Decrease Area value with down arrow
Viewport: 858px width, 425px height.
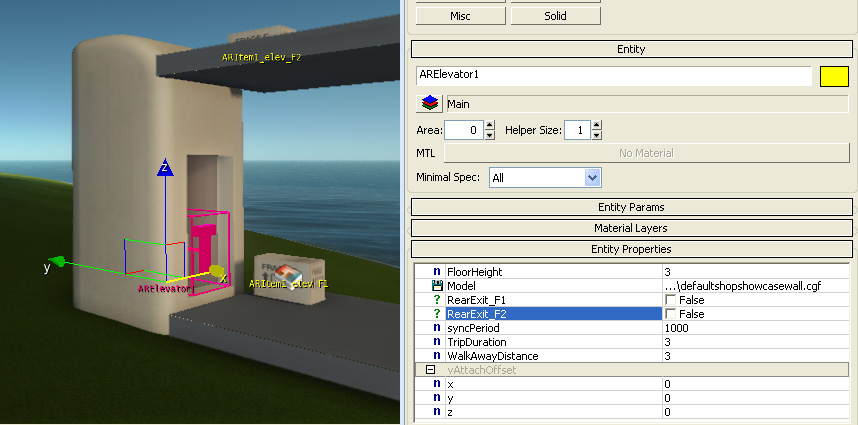[x=490, y=135]
